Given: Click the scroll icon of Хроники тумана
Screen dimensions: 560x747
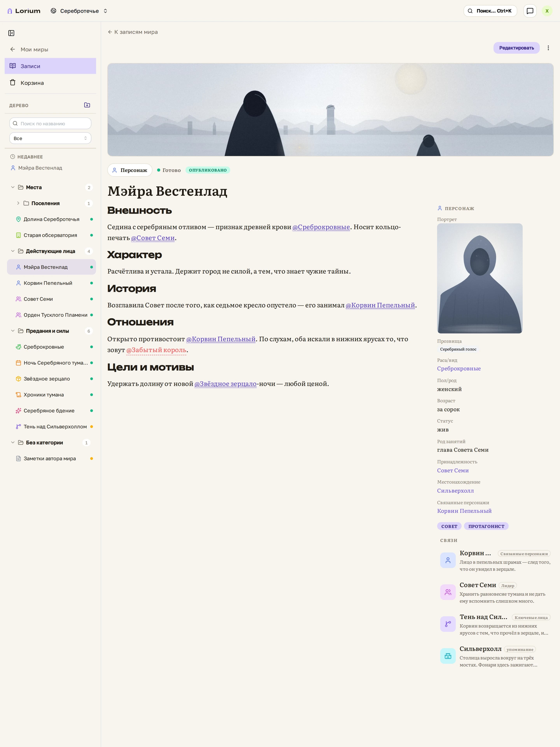Looking at the screenshot, I should 18,395.
